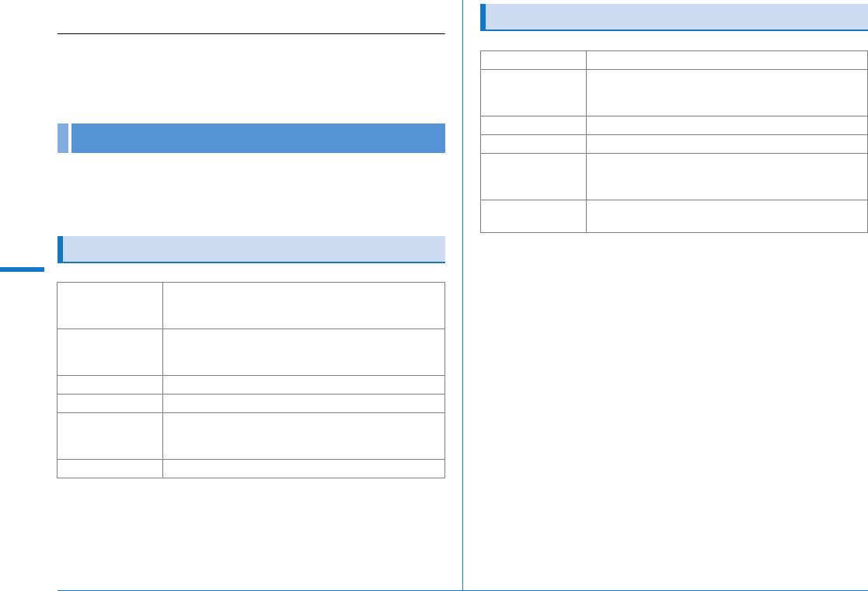The height and width of the screenshot is (591, 868).
Task: Click fifth row's right cell in left table
Action: coord(303,436)
